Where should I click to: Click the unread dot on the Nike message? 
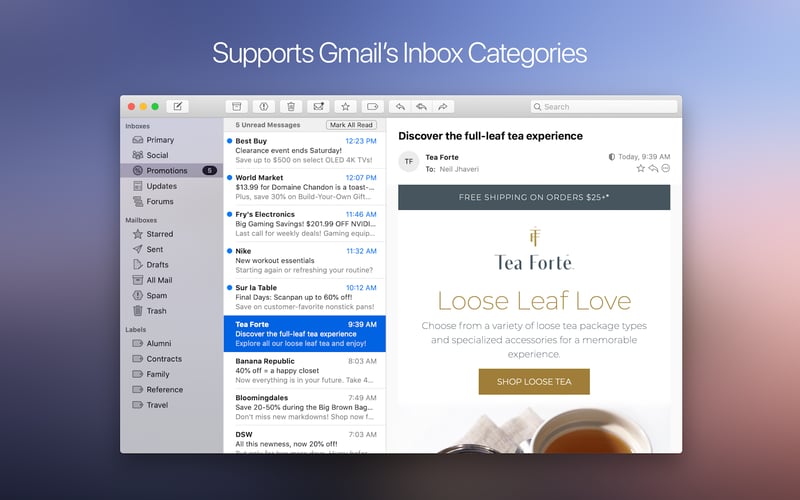click(230, 251)
